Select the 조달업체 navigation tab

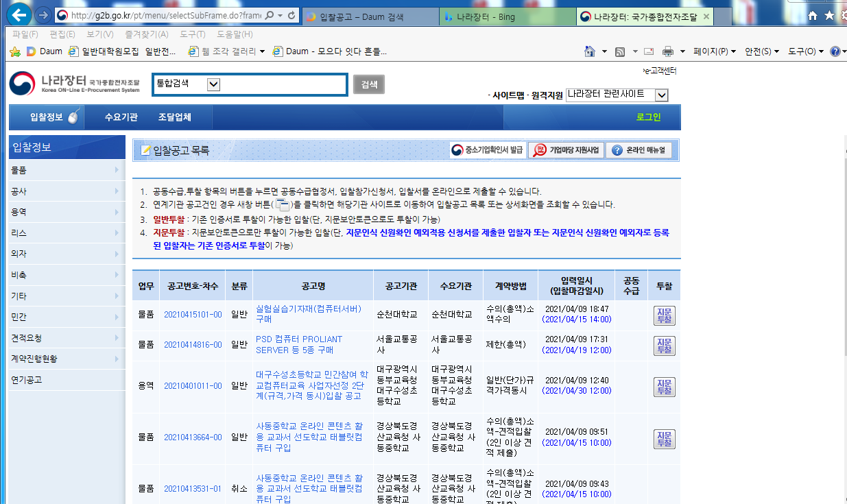point(175,117)
